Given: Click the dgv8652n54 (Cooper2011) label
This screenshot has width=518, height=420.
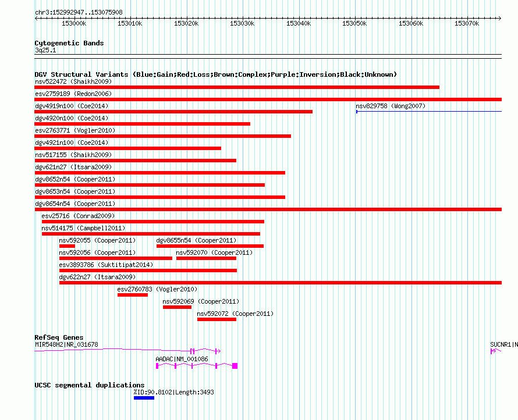Looking at the screenshot, I should [75, 179].
